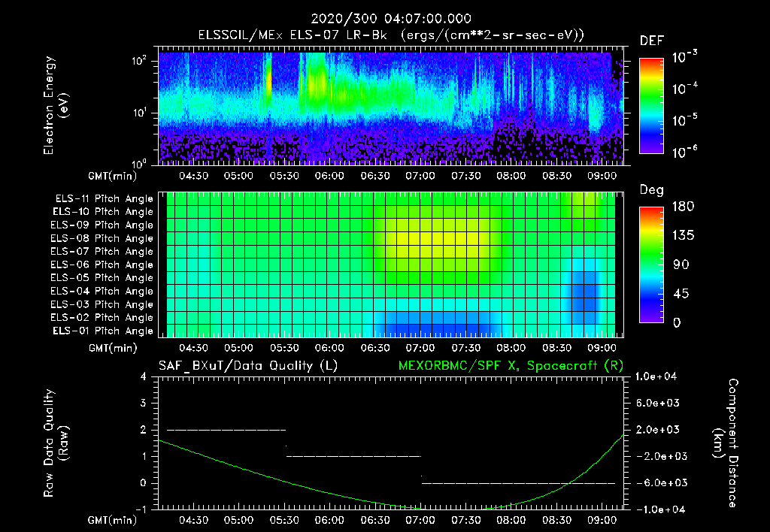The height and width of the screenshot is (532, 770).
Task: Click the Raw Data Quality axis label
Action: click(x=56, y=443)
